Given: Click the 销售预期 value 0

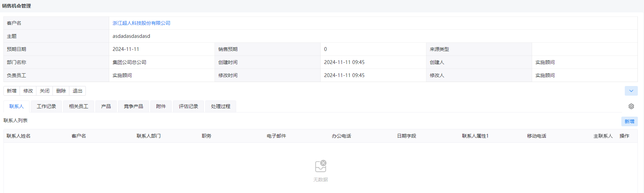Looking at the screenshot, I should tap(325, 49).
